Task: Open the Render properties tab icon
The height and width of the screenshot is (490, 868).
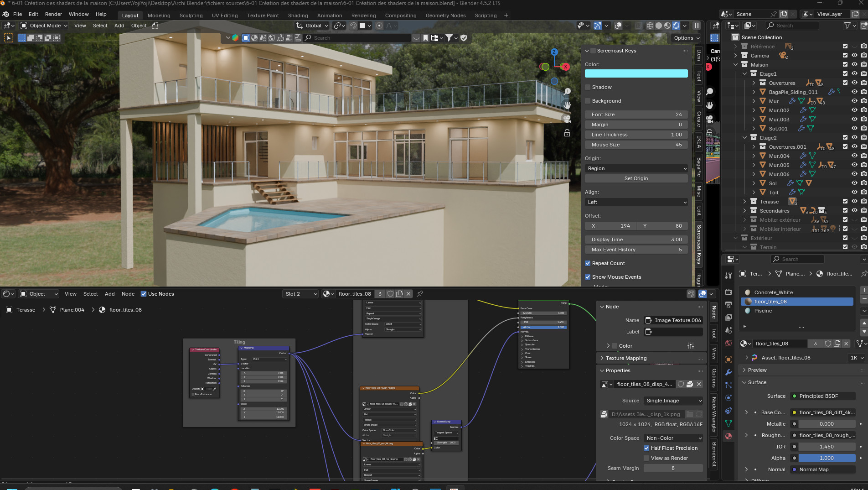Action: click(x=728, y=292)
